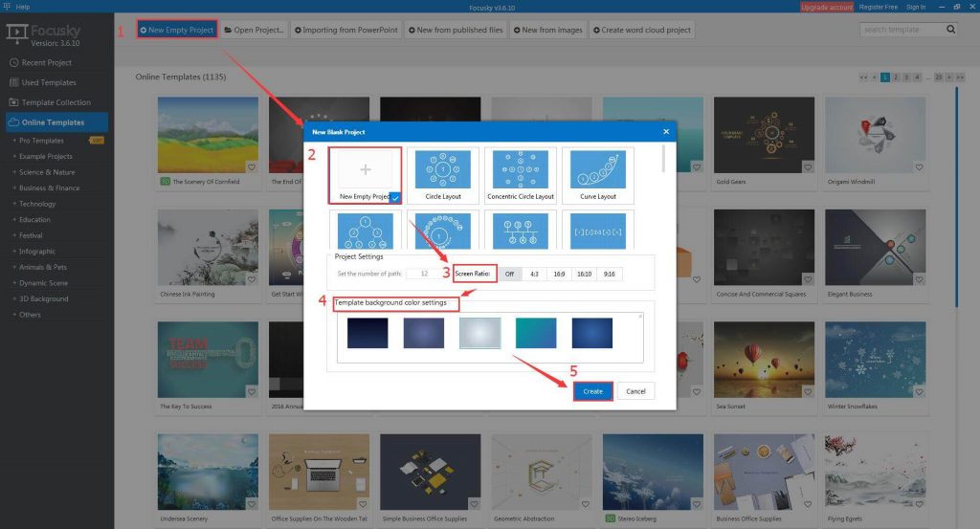Click the search magnifier icon
This screenshot has width=980, height=529.
[950, 30]
